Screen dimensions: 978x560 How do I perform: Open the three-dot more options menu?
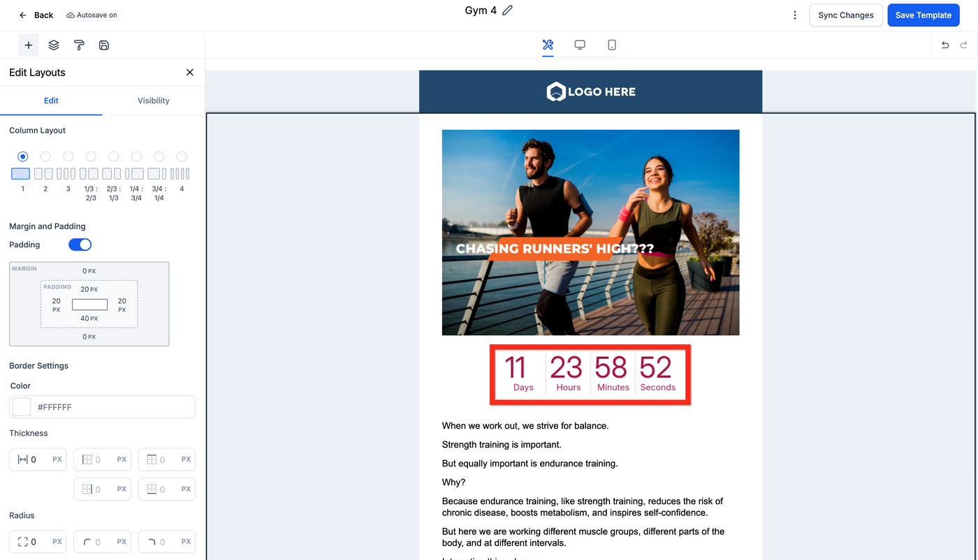click(795, 15)
